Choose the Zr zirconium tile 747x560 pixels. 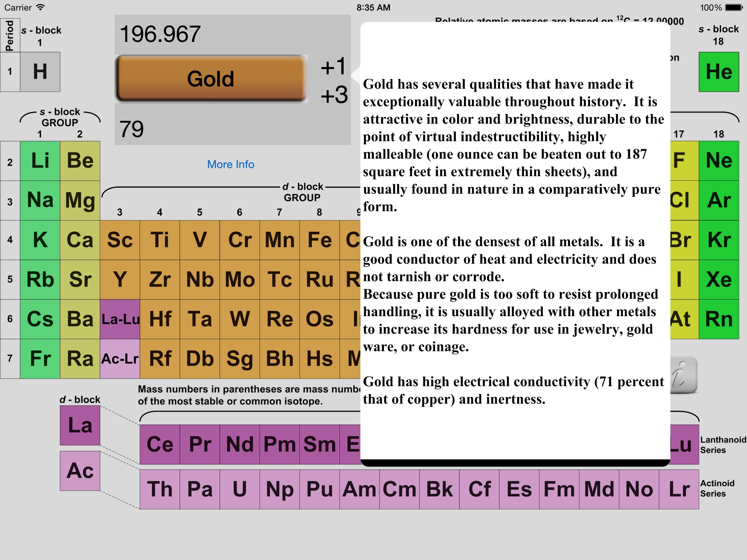pyautogui.click(x=160, y=280)
